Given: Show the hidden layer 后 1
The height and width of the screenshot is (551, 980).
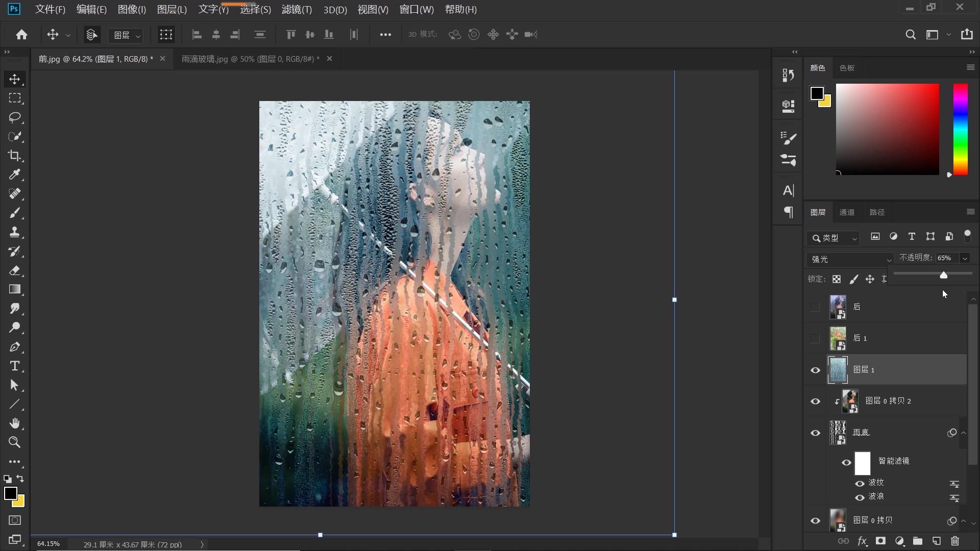Looking at the screenshot, I should pyautogui.click(x=815, y=338).
